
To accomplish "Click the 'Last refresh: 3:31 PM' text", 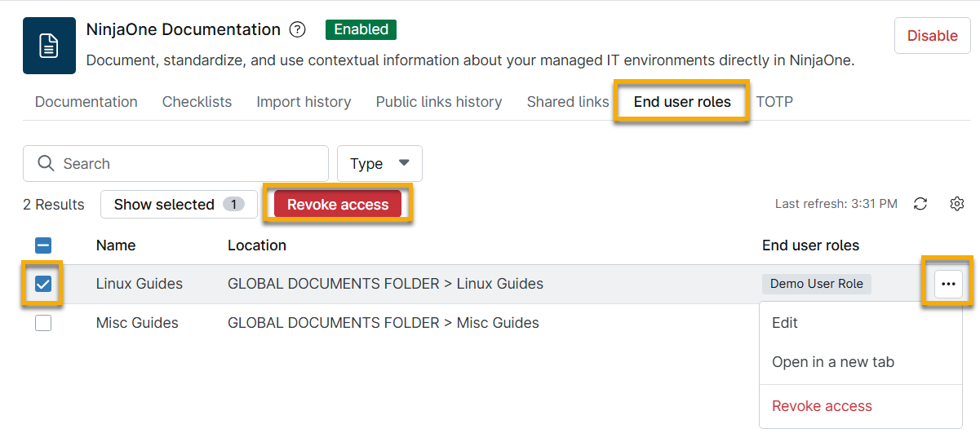I will (x=836, y=204).
